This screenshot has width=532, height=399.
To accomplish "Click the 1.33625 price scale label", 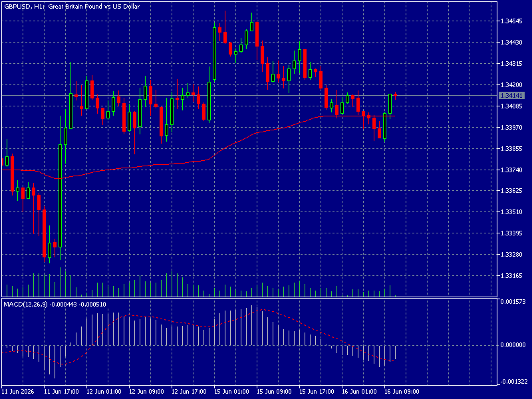I will tap(511, 191).
